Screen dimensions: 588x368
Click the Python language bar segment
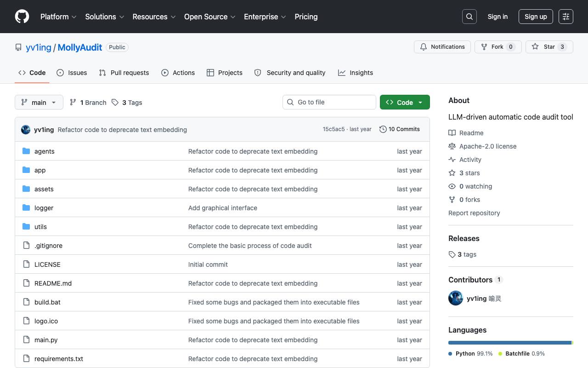510,343
